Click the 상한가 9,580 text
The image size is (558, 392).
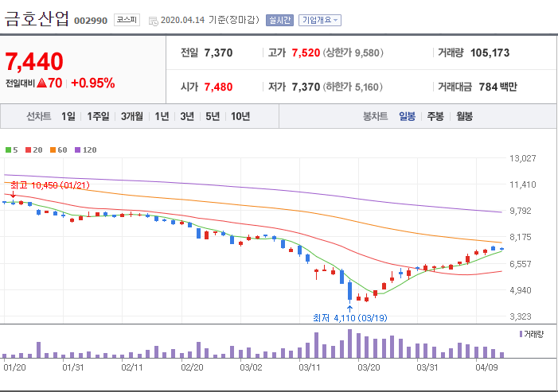point(353,53)
